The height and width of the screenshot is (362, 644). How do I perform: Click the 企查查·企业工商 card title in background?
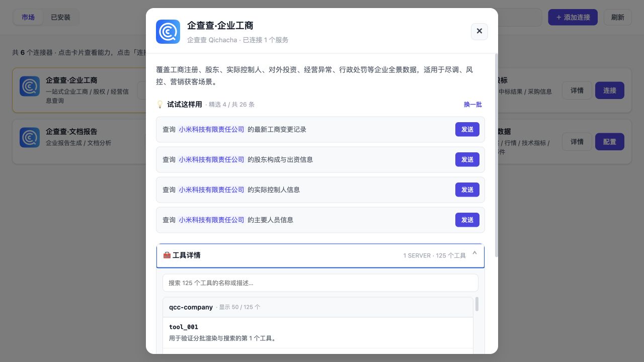click(71, 80)
